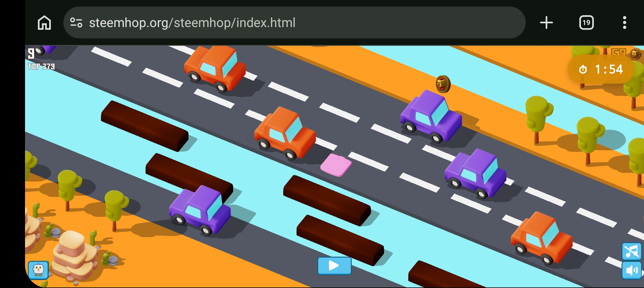Collect the gold chicken coin on the road
Viewport: 644px width, 288px height.
pyautogui.click(x=443, y=84)
